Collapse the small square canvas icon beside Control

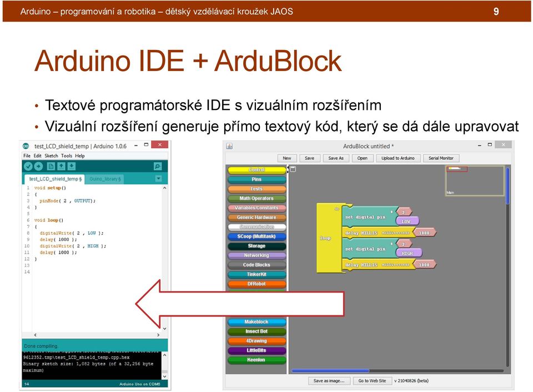tap(293, 169)
